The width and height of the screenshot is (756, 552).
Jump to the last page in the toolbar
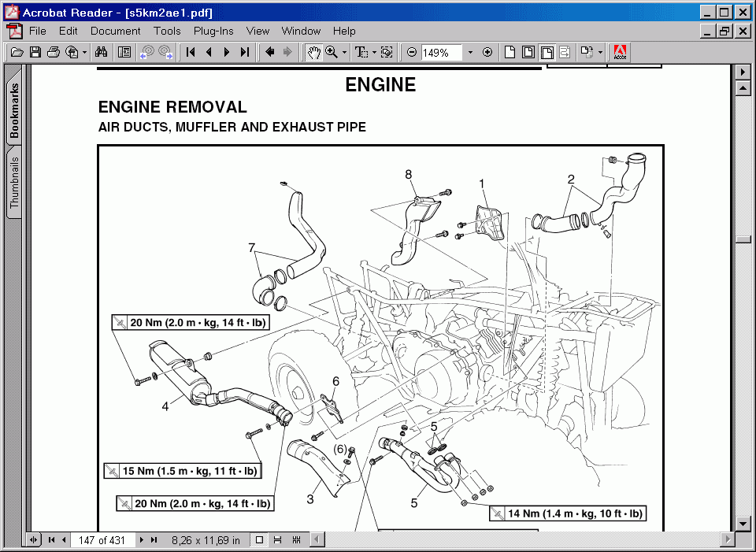point(245,52)
